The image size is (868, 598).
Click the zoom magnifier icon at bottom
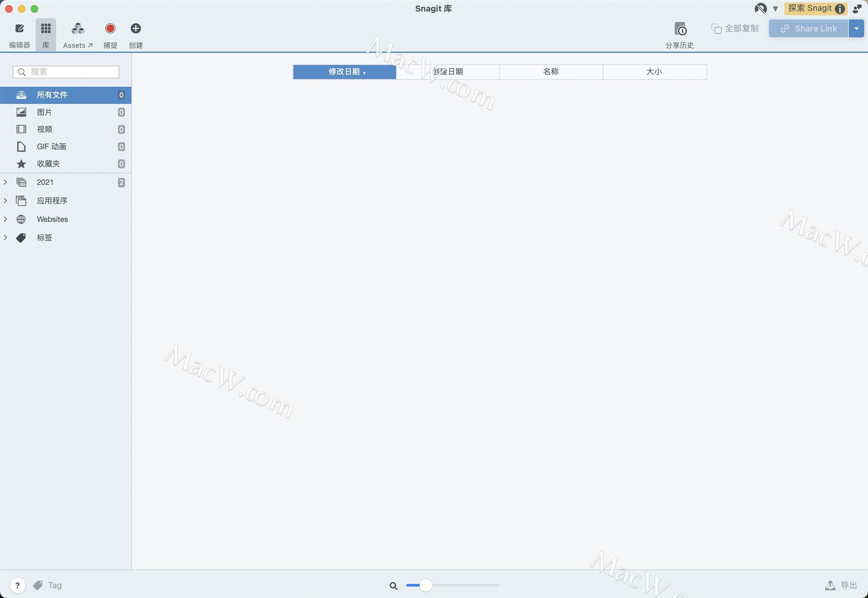coord(394,586)
